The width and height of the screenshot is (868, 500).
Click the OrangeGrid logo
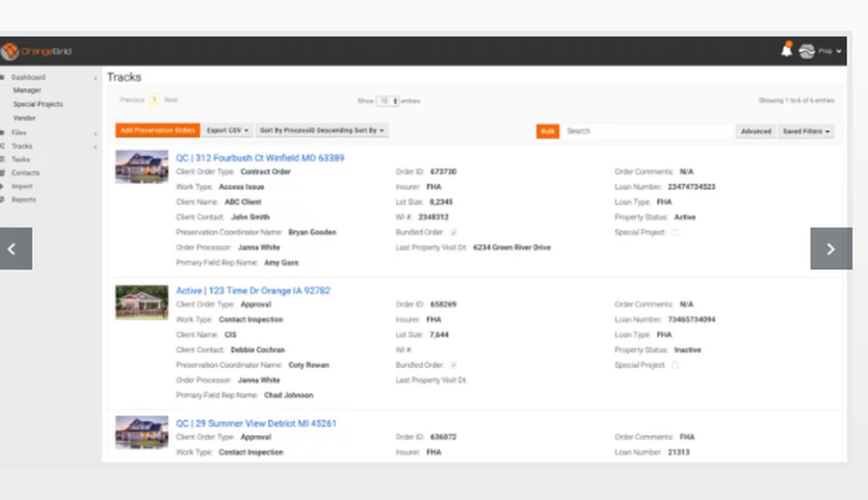[x=36, y=51]
